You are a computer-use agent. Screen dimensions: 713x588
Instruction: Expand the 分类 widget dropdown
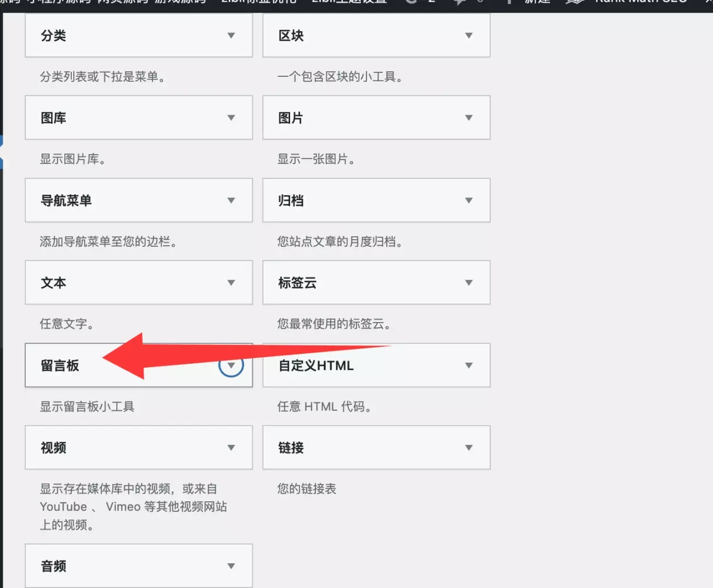(x=231, y=35)
